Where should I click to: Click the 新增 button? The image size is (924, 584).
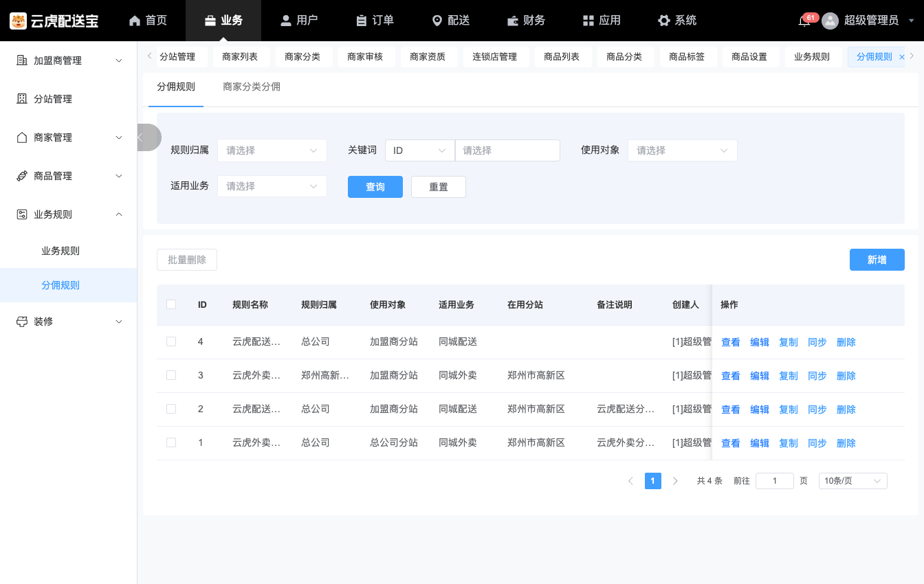coord(877,260)
